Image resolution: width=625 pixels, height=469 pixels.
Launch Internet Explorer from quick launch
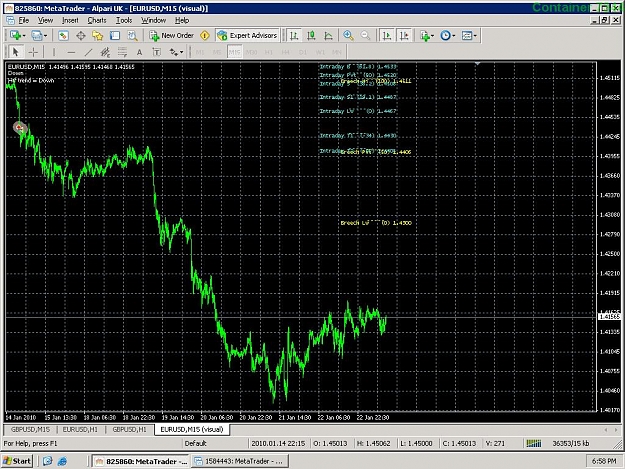[62, 461]
